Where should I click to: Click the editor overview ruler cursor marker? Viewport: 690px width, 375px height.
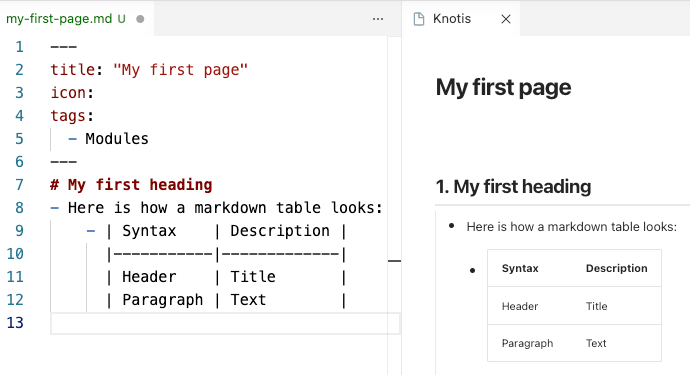[394, 261]
